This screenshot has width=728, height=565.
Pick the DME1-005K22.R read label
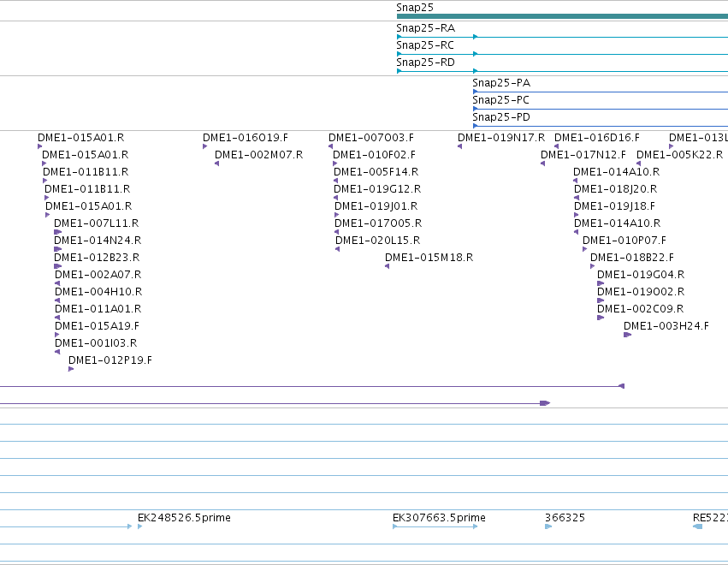pyautogui.click(x=680, y=155)
